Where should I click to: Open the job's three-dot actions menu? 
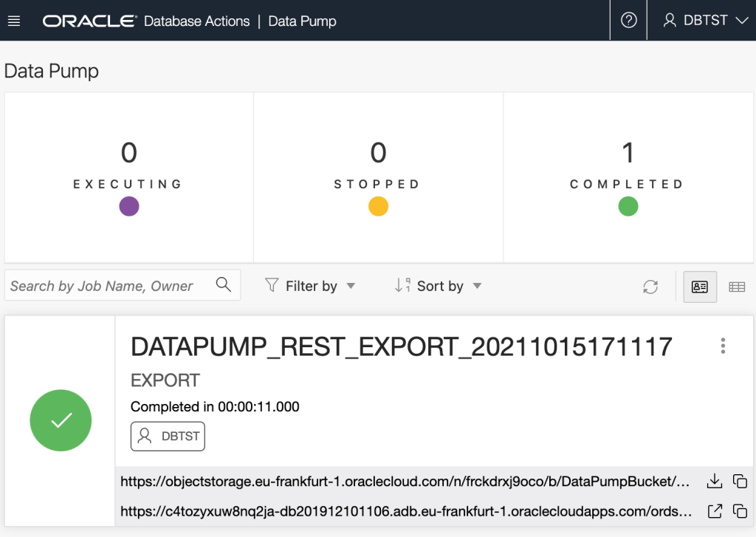click(x=723, y=346)
